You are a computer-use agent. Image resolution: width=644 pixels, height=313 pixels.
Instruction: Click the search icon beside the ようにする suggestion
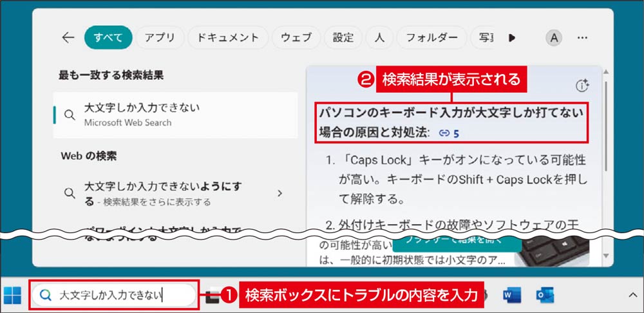pos(70,193)
